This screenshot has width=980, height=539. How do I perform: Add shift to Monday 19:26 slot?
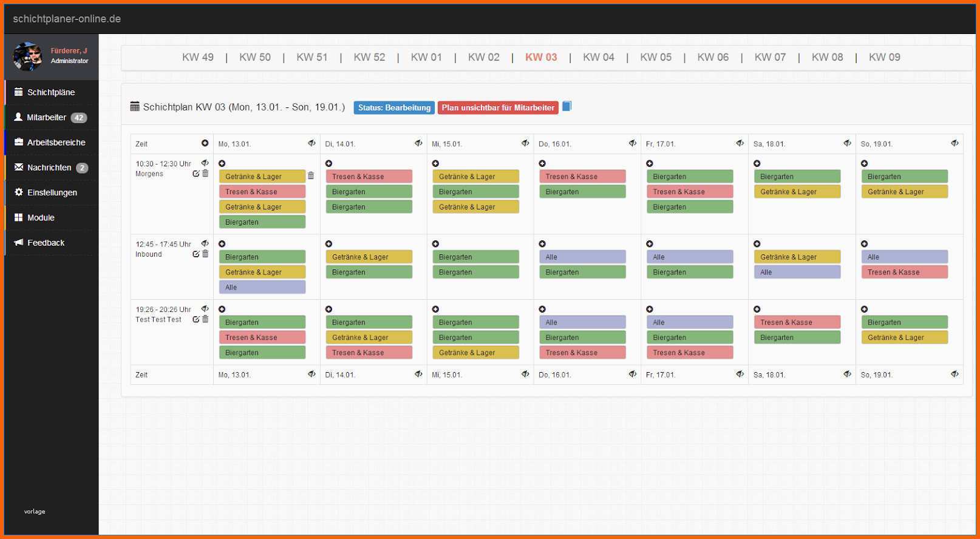tap(222, 309)
